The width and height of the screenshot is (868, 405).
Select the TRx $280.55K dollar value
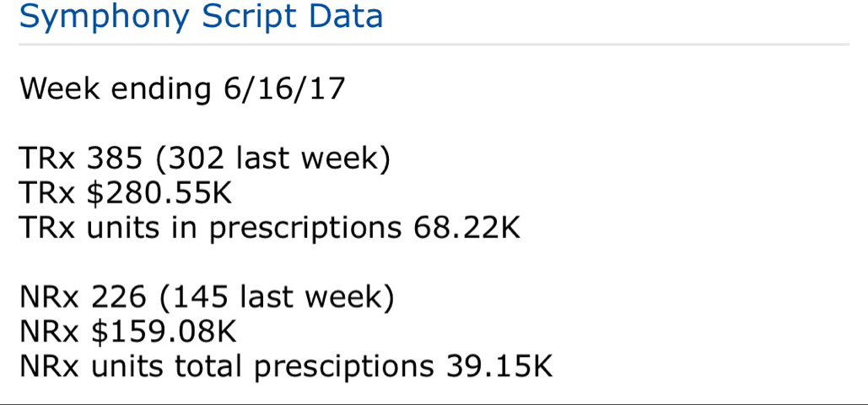point(159,193)
